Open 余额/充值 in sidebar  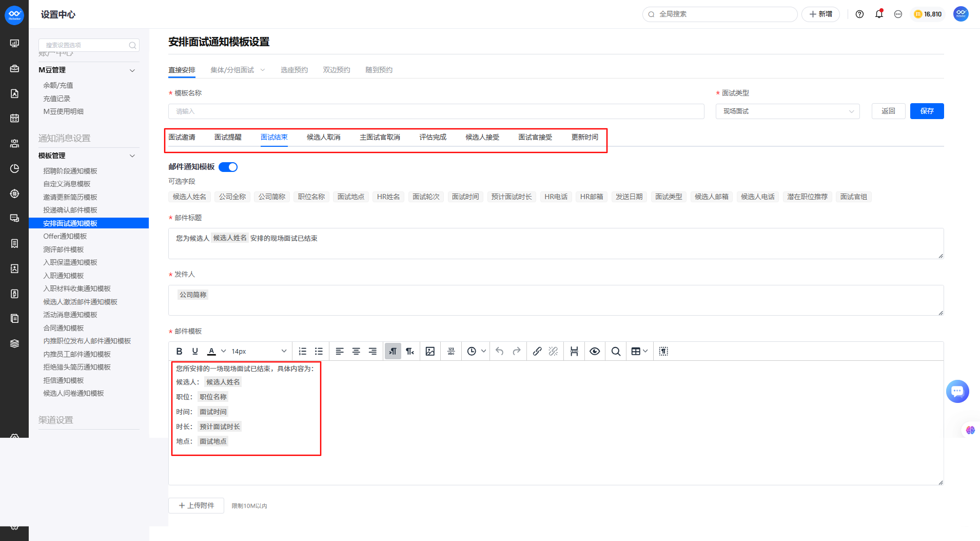pos(58,86)
